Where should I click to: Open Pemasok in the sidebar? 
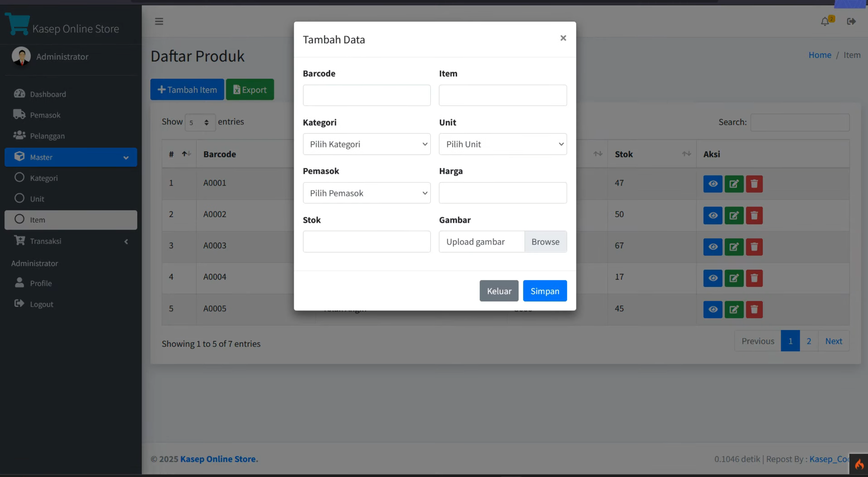click(x=71, y=115)
